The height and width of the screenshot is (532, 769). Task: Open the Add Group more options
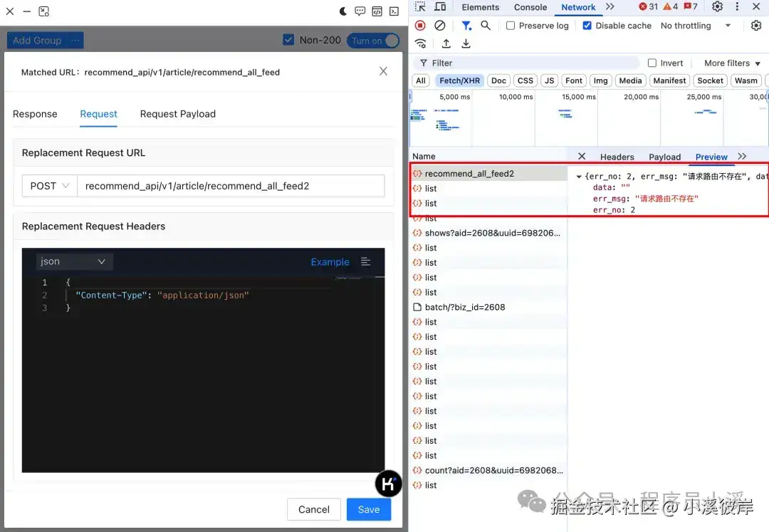click(x=75, y=40)
